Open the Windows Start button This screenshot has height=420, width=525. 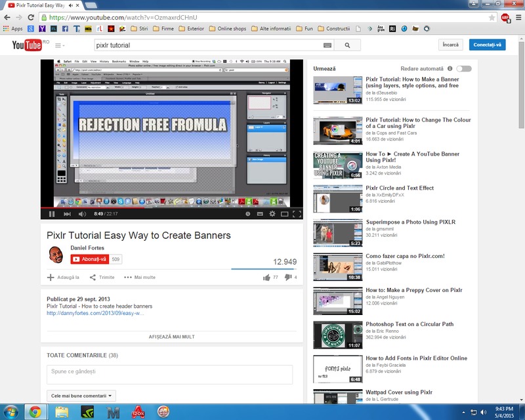[x=10, y=412]
